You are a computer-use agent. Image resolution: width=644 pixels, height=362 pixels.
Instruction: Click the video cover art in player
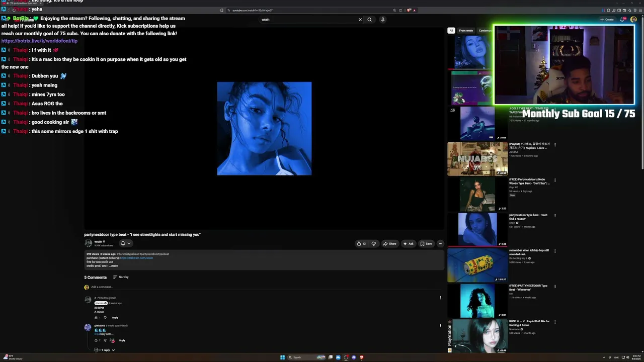click(264, 129)
